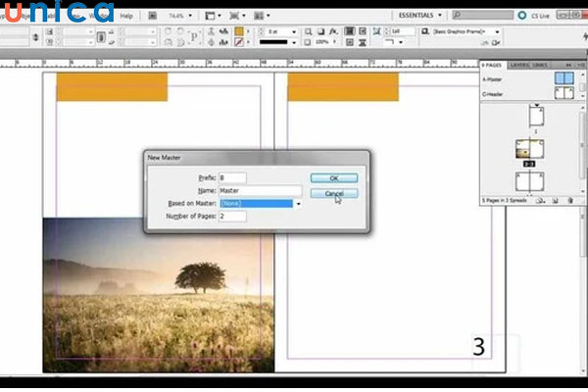
Task: Select the C-Header master thumbnail
Action: pyautogui.click(x=564, y=93)
